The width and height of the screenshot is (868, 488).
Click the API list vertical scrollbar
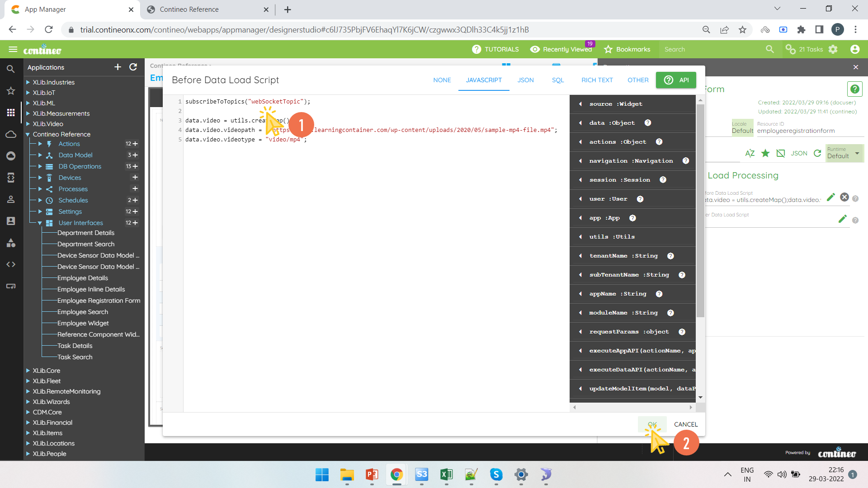pyautogui.click(x=700, y=210)
